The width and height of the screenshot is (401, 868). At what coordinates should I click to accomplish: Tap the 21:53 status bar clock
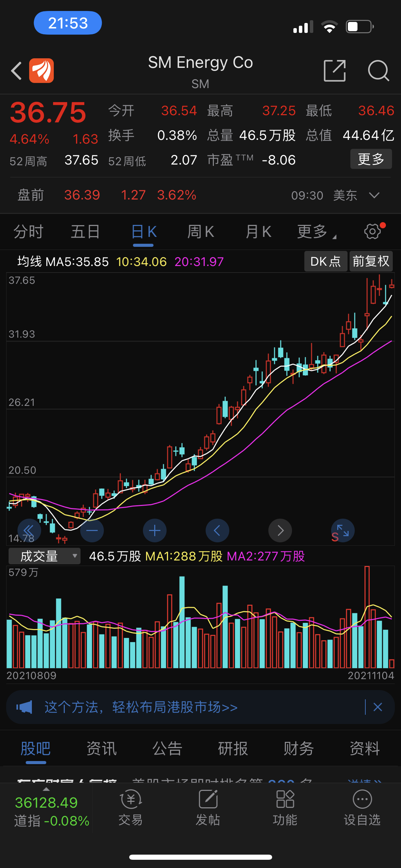[68, 23]
